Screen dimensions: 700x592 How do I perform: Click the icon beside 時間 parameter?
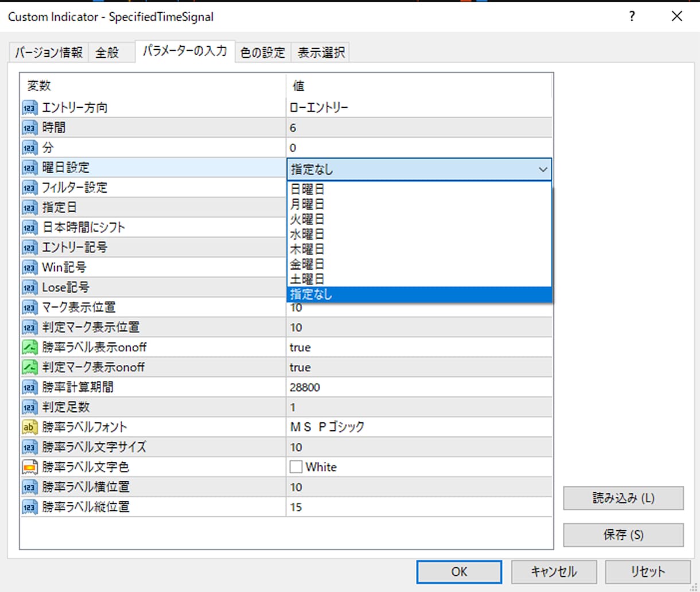click(30, 128)
